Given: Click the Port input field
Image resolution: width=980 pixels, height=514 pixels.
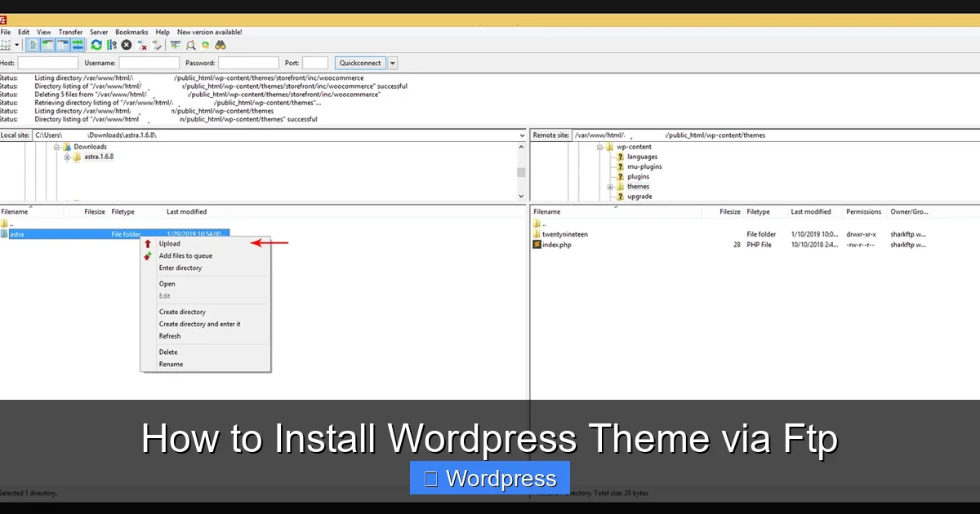Looking at the screenshot, I should [315, 63].
